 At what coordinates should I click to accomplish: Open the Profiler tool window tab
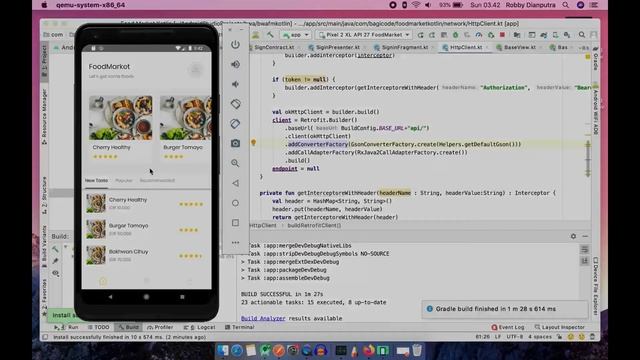(160, 327)
